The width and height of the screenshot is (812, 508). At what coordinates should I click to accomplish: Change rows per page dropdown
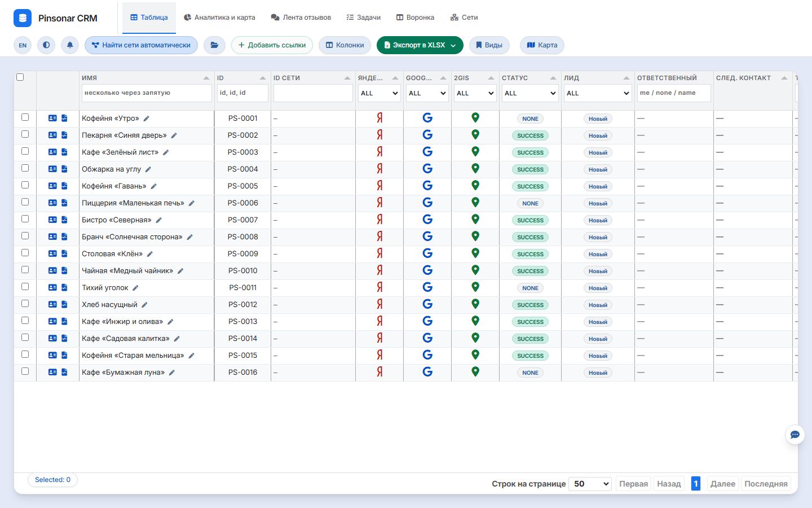click(590, 484)
